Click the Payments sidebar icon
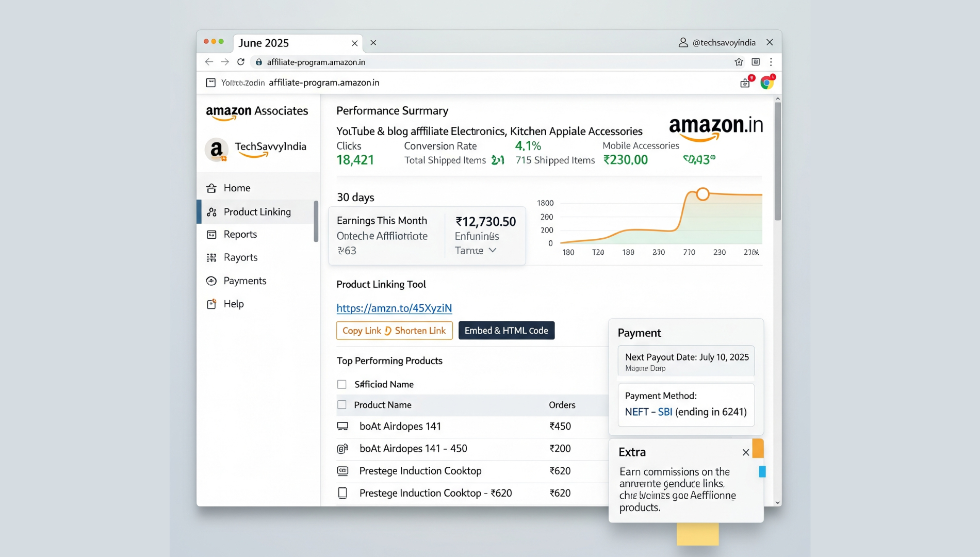The height and width of the screenshot is (557, 980). click(x=211, y=281)
